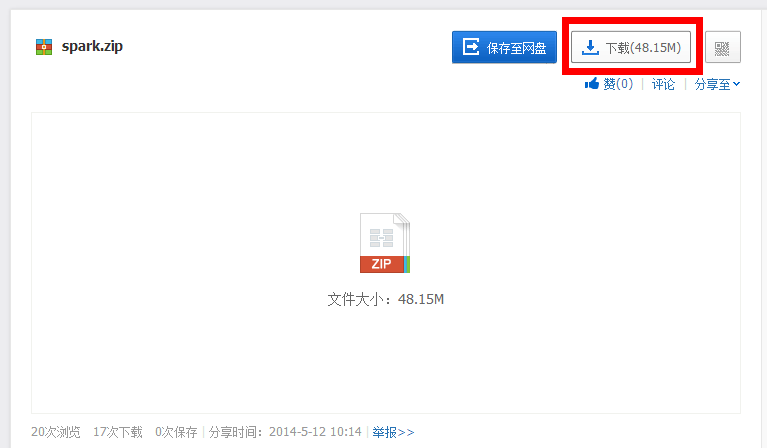Click the 17次下载 download count
Viewport: 767px width, 448px height.
point(118,432)
